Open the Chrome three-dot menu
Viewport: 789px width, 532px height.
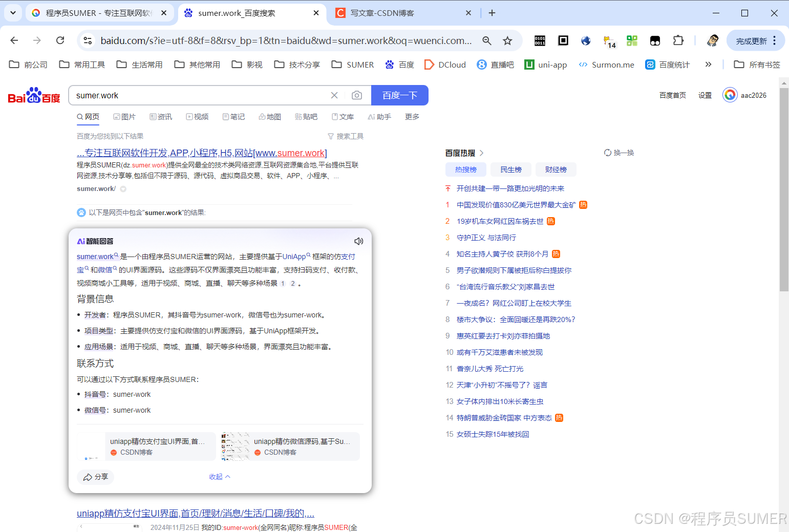point(775,40)
